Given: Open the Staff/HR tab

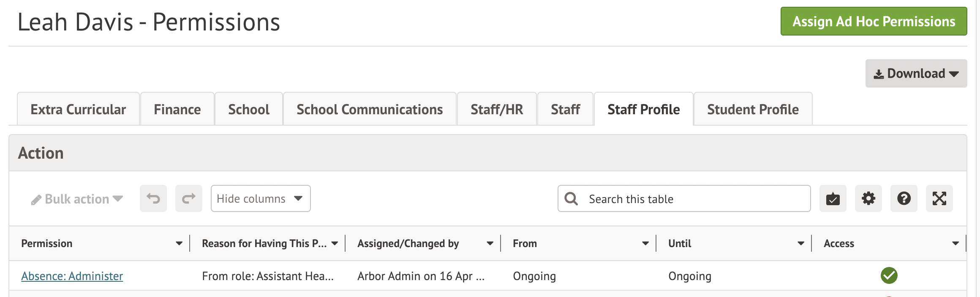Looking at the screenshot, I should point(497,110).
